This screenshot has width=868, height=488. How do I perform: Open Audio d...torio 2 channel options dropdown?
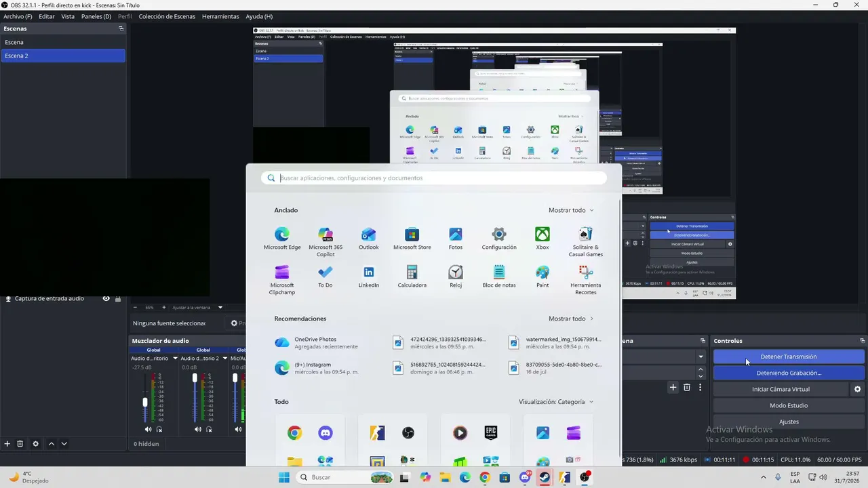pyautogui.click(x=225, y=358)
